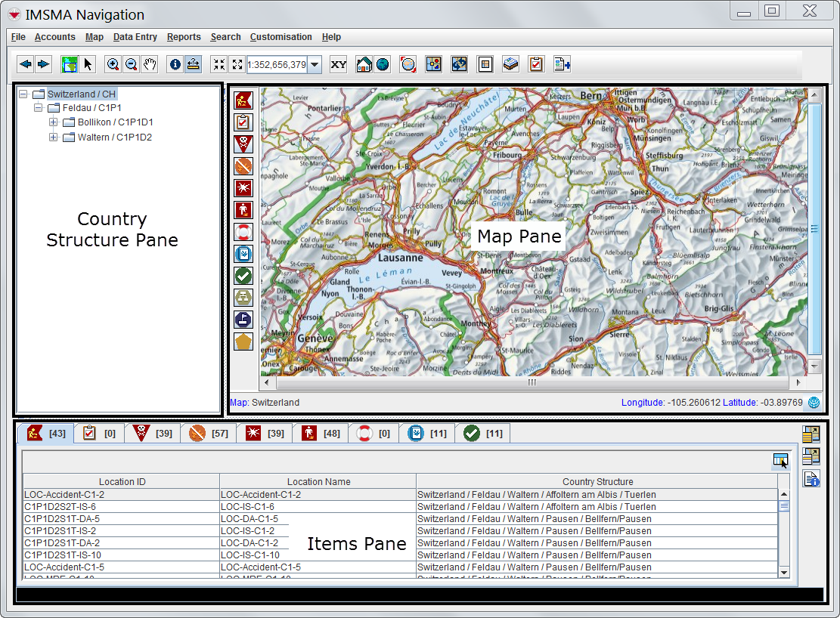The width and height of the screenshot is (840, 618).
Task: Click the zoom out magnifier tool
Action: (131, 64)
